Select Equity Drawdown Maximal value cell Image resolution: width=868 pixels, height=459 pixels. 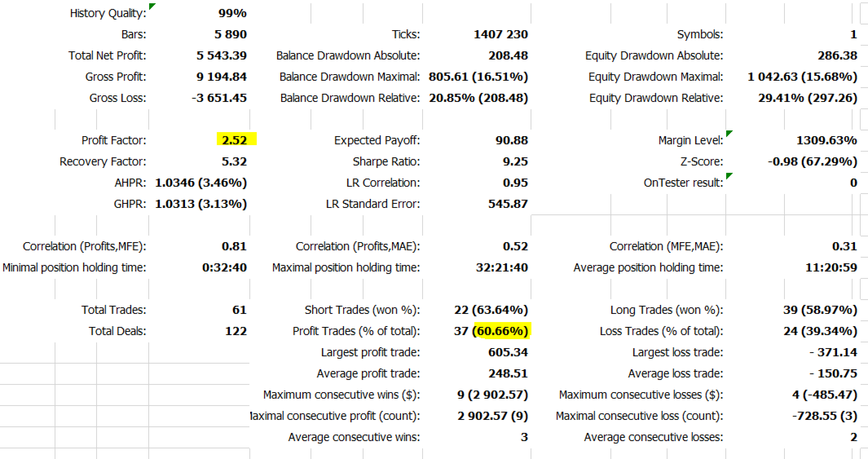point(802,77)
